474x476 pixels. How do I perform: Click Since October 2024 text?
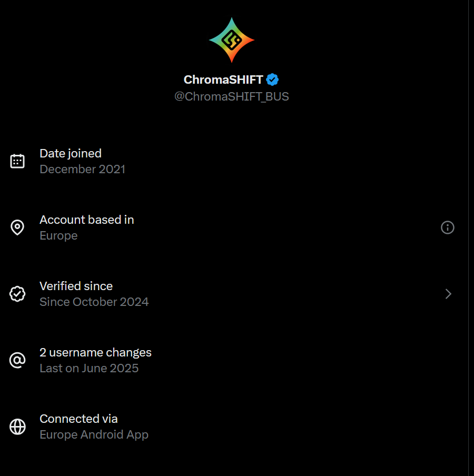pos(94,302)
